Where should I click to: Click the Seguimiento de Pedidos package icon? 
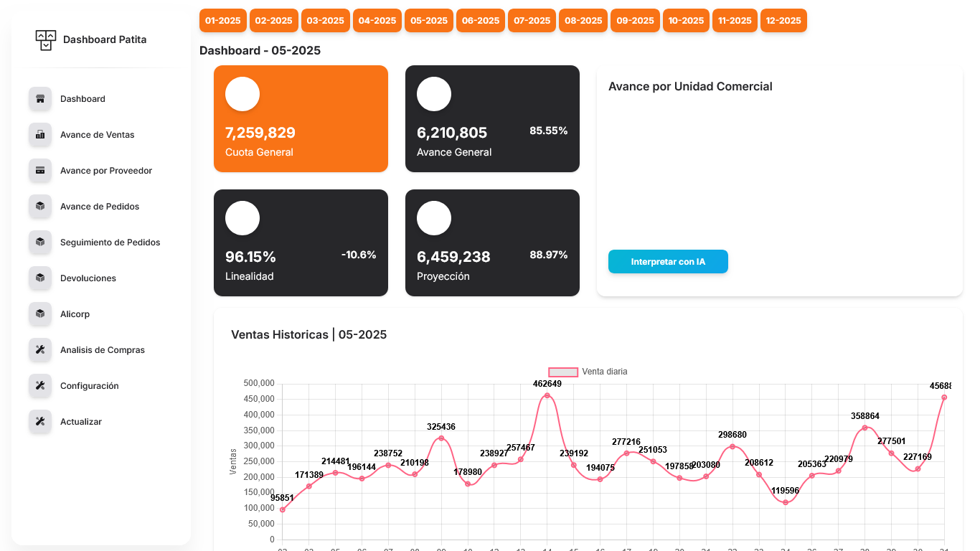click(x=39, y=242)
